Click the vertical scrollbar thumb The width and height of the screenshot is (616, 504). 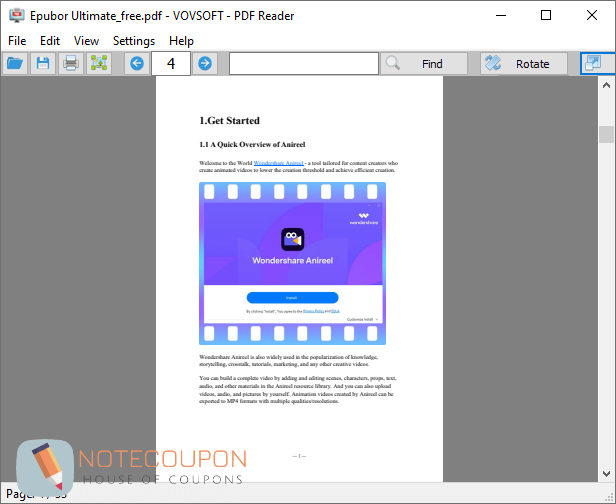tap(606, 134)
